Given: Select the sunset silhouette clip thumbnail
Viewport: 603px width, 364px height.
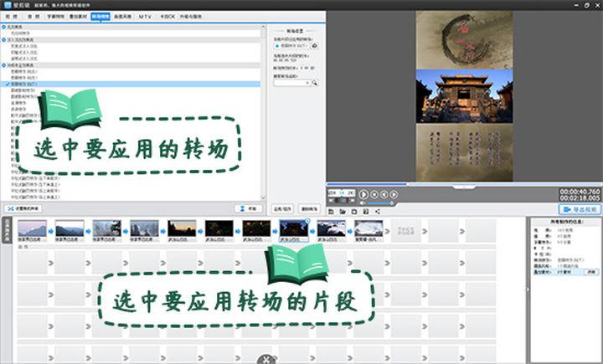Looking at the screenshot, I should [x=182, y=228].
